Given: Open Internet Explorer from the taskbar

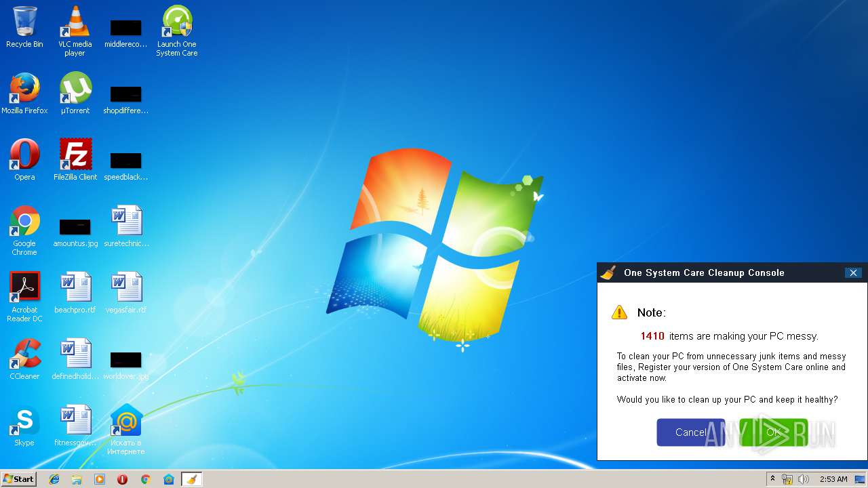Looking at the screenshot, I should point(54,479).
